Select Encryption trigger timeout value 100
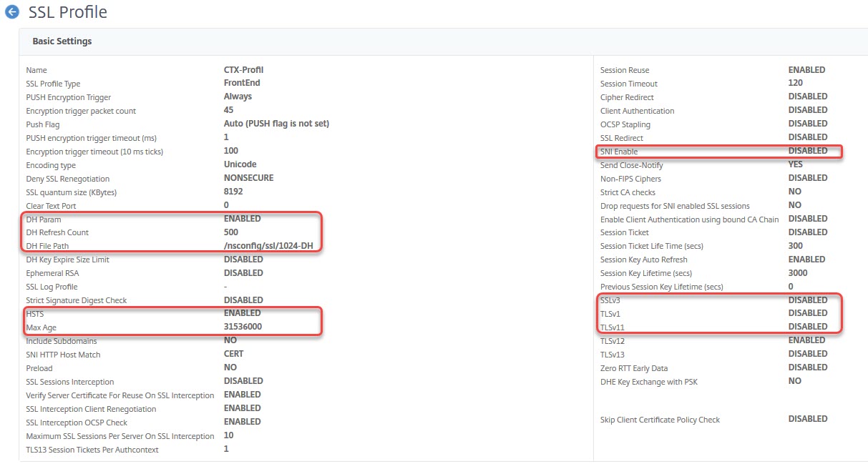 pos(231,151)
